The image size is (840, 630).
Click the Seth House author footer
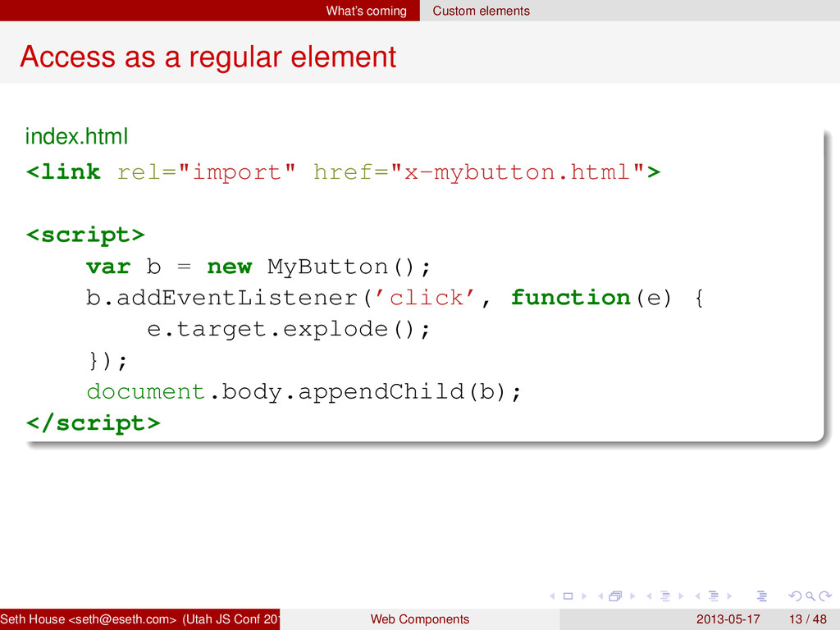pyautogui.click(x=139, y=619)
